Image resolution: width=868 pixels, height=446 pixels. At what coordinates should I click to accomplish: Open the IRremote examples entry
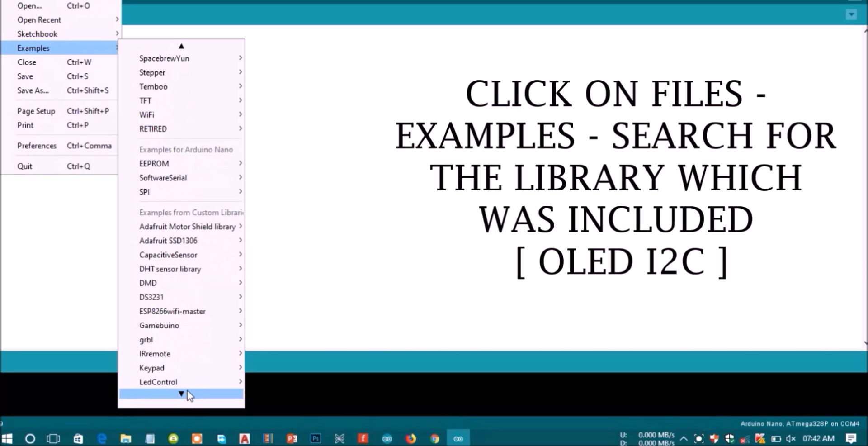190,354
